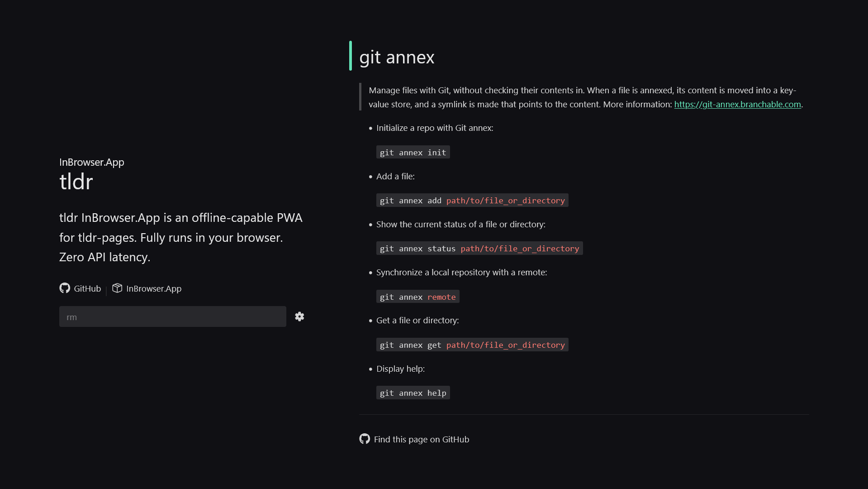868x489 pixels.
Task: Click the git annex page heading
Action: [x=397, y=57]
